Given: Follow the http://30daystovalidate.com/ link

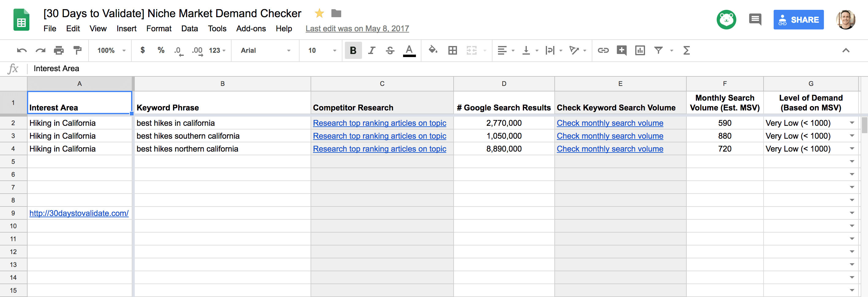Looking at the screenshot, I should (79, 213).
